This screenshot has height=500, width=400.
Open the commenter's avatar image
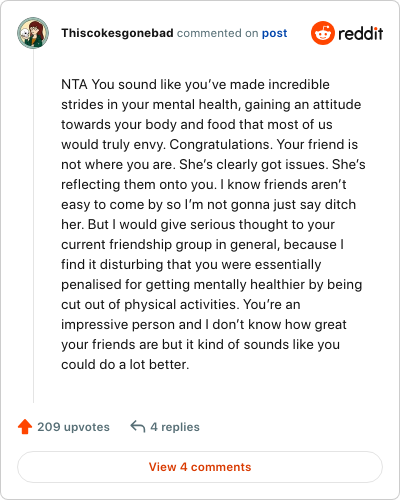click(x=33, y=33)
